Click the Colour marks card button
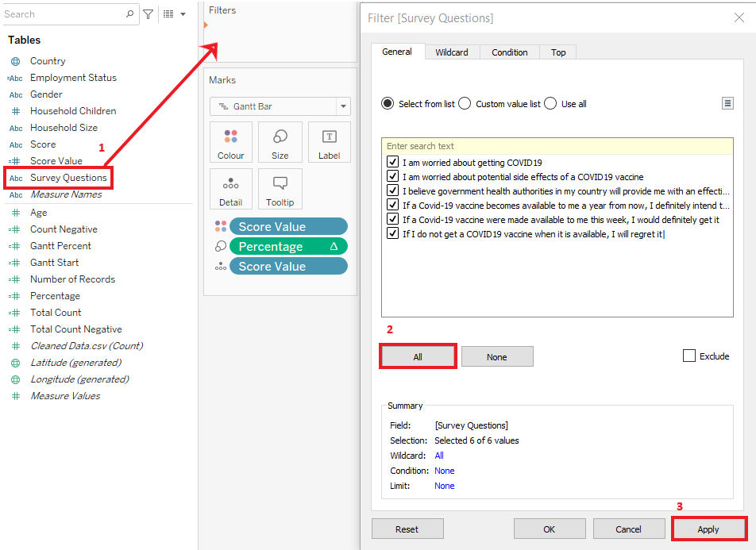Viewport: 756px width, 550px height. (x=231, y=143)
